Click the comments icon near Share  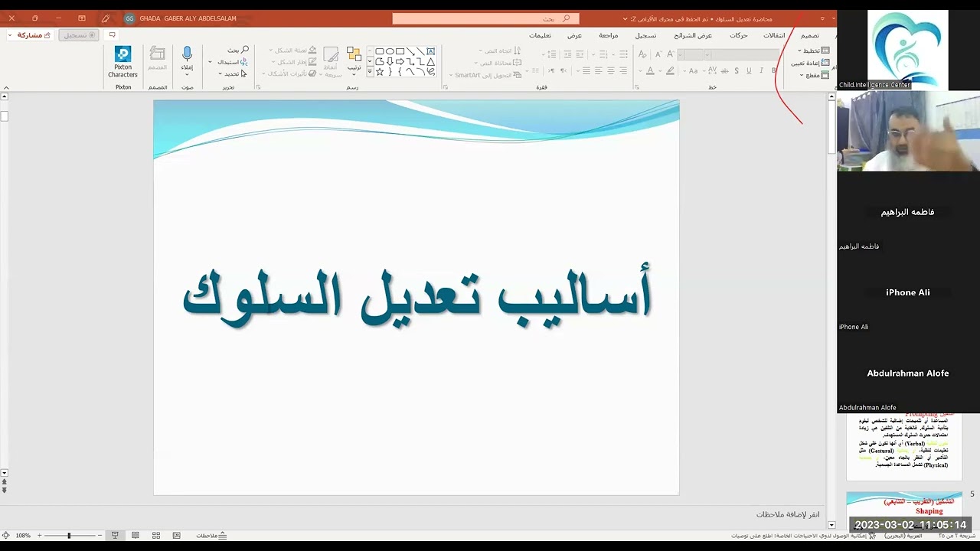[x=112, y=34]
